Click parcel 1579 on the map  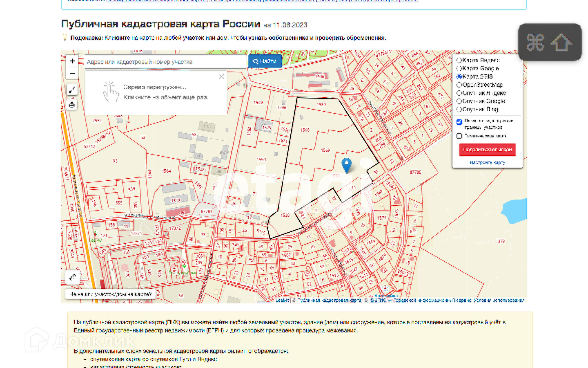tap(267, 128)
